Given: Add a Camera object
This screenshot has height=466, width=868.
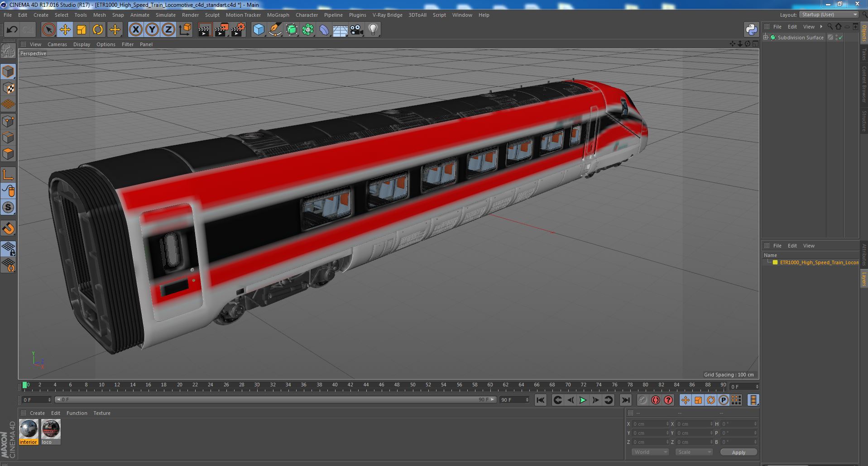Looking at the screenshot, I should 357,30.
